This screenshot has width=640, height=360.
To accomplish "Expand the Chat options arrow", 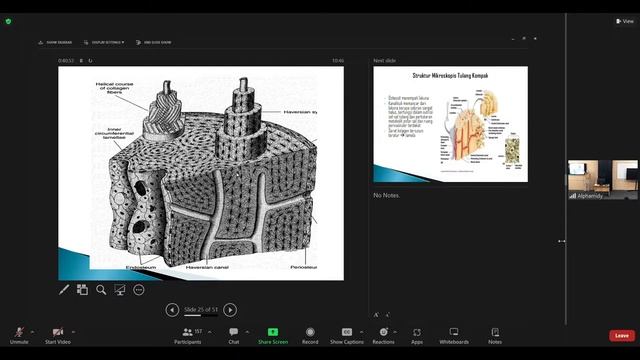I will (247, 332).
